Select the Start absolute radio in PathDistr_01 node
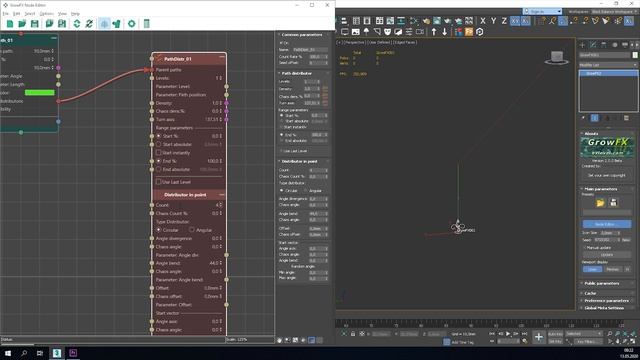The height and width of the screenshot is (360, 640). (x=159, y=144)
